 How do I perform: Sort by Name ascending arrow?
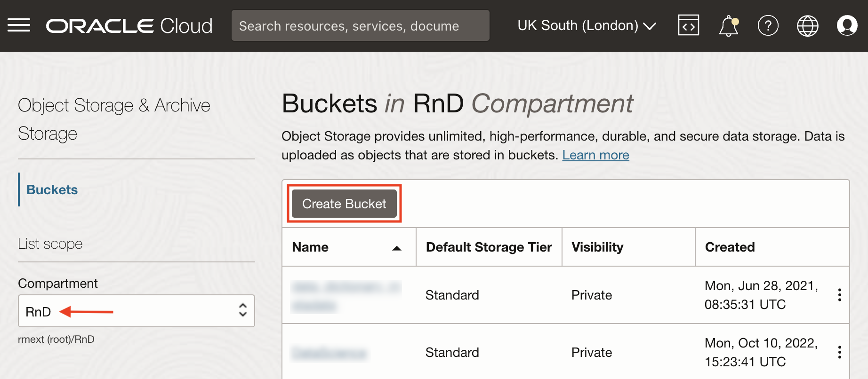[397, 248]
